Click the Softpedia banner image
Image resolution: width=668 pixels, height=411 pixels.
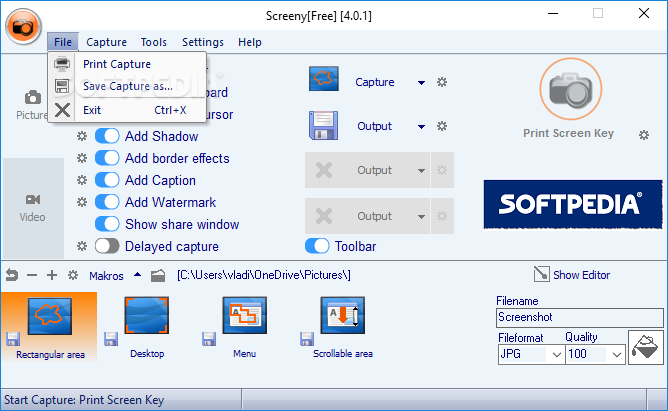tap(573, 204)
